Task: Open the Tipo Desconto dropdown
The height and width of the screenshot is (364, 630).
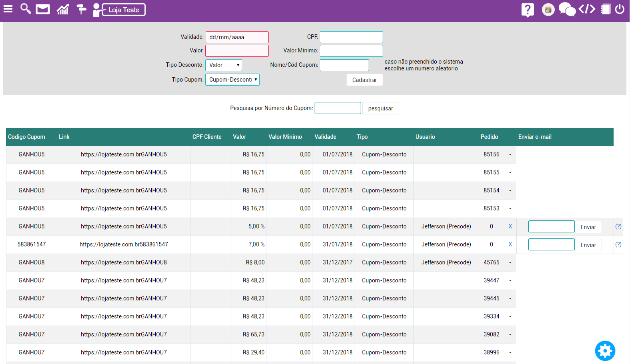Action: coord(224,65)
